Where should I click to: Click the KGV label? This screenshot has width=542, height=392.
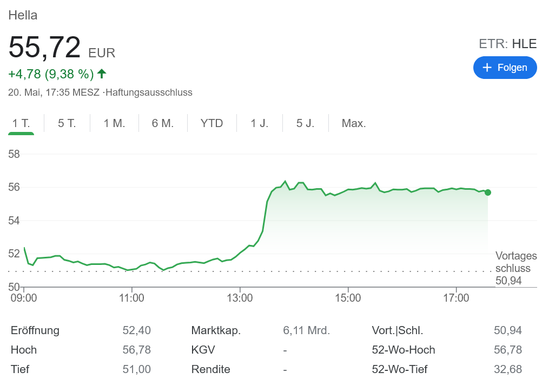click(x=203, y=350)
